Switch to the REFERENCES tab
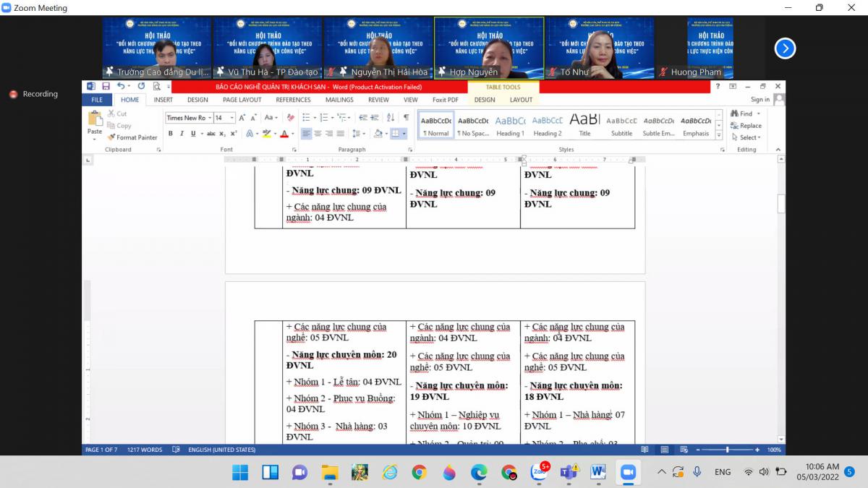Viewport: 868px width, 488px height. (293, 100)
